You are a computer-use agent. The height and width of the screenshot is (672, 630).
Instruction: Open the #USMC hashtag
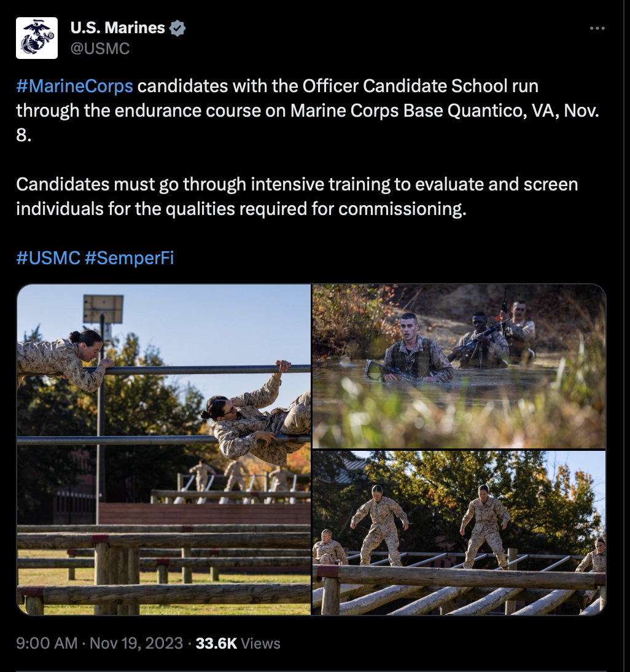(x=49, y=258)
